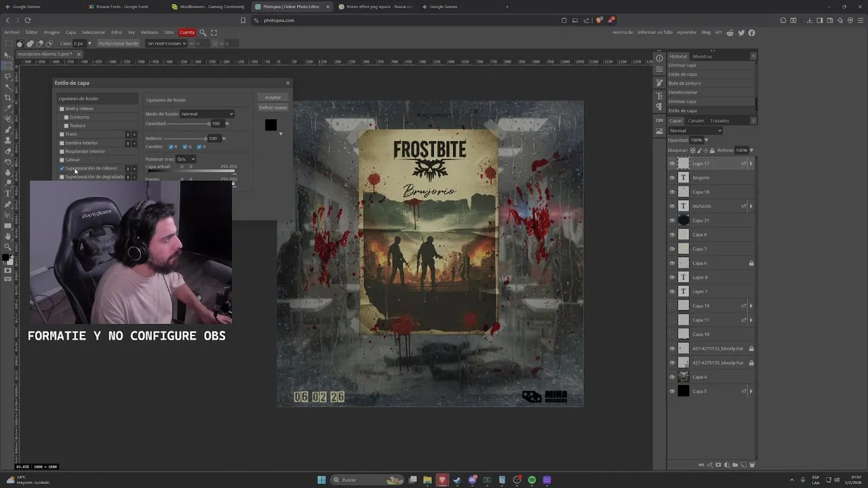Switch to the Trazados tab
868x488 pixels.
[x=719, y=121]
